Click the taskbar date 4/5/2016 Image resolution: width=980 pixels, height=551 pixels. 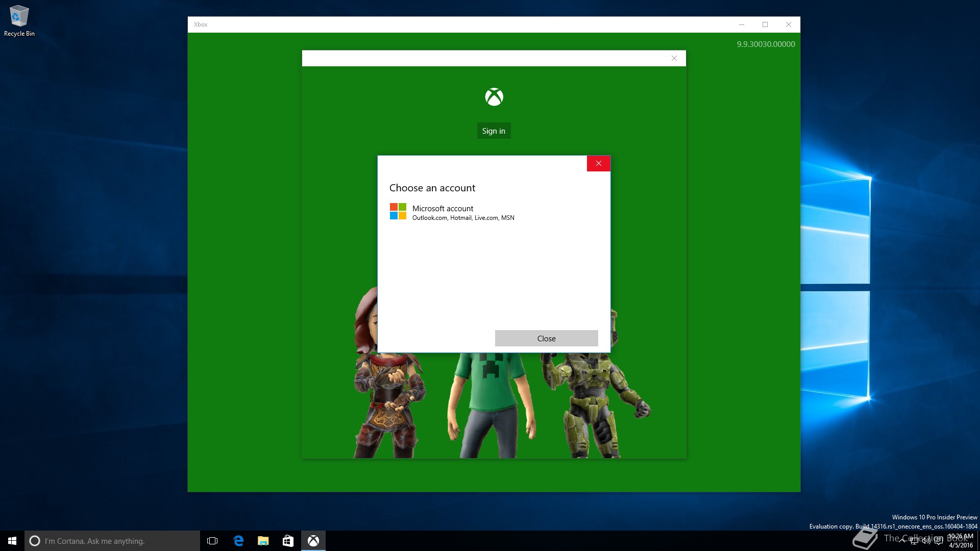(961, 545)
